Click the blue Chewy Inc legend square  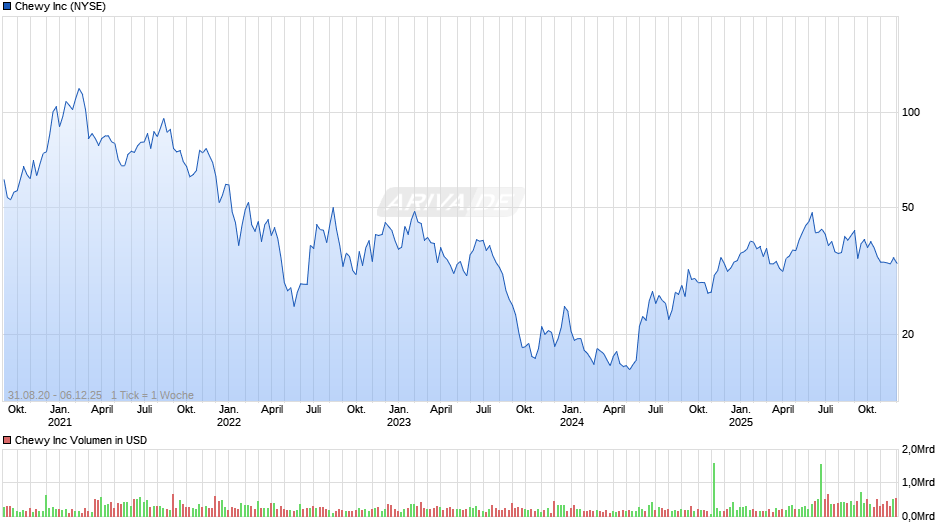[7, 7]
